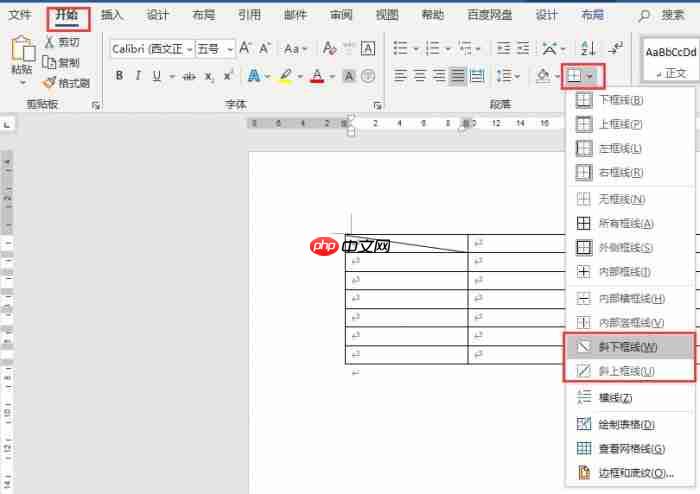Viewport: 700px width, 494px height.
Task: Choose 斜上框线(U) diagonal up border
Action: tap(630, 371)
